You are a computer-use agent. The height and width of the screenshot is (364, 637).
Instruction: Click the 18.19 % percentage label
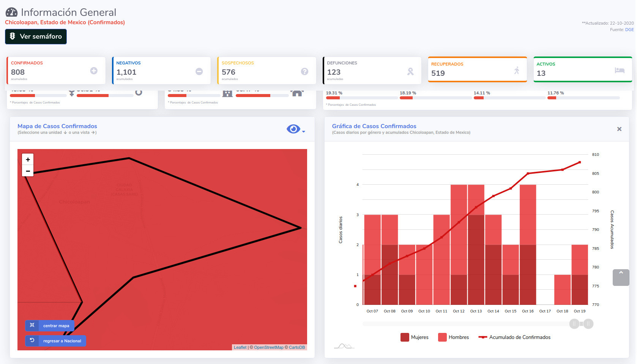(x=408, y=93)
